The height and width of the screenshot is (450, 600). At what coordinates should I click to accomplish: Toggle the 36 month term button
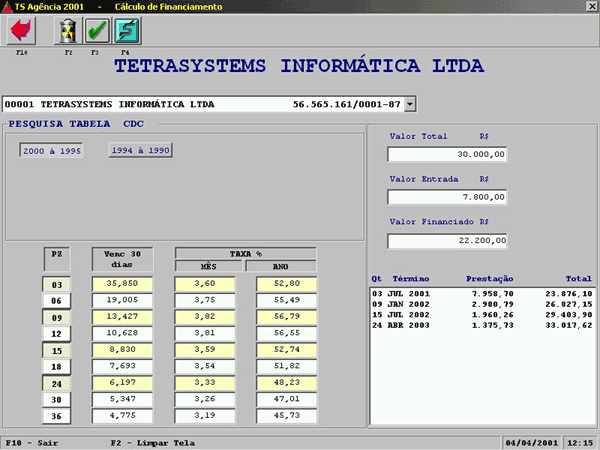(56, 416)
